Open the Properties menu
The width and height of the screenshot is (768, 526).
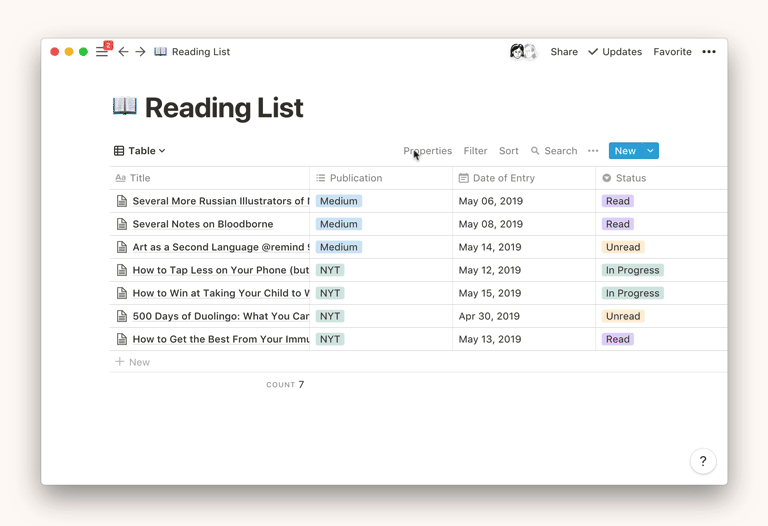428,151
